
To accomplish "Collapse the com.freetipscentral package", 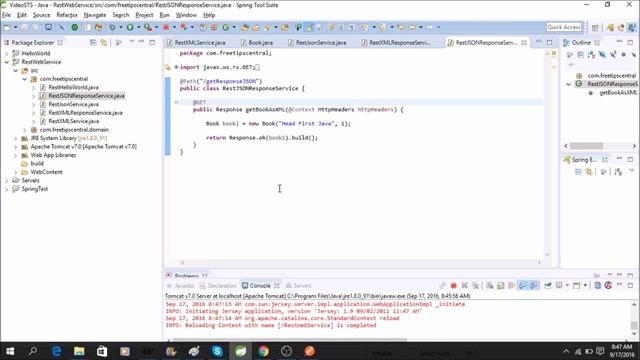I will [24, 79].
